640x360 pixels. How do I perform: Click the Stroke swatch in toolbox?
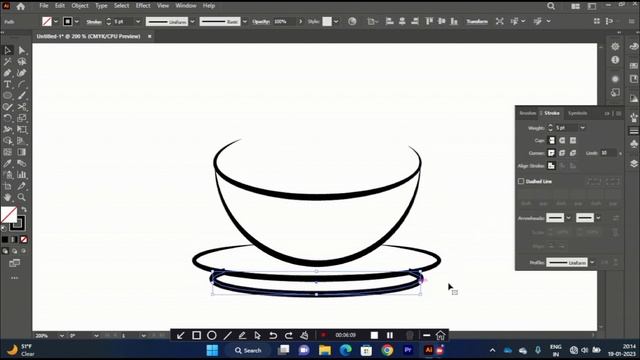(18, 224)
